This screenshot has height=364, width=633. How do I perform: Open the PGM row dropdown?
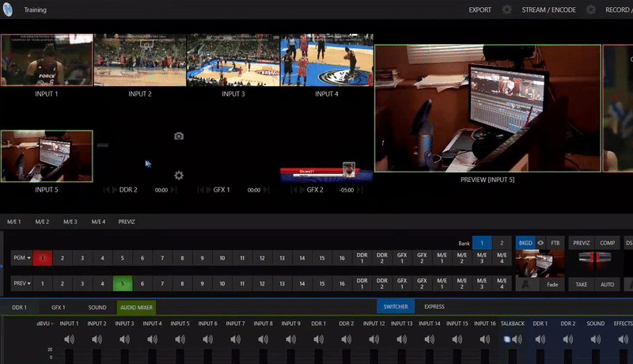point(22,257)
